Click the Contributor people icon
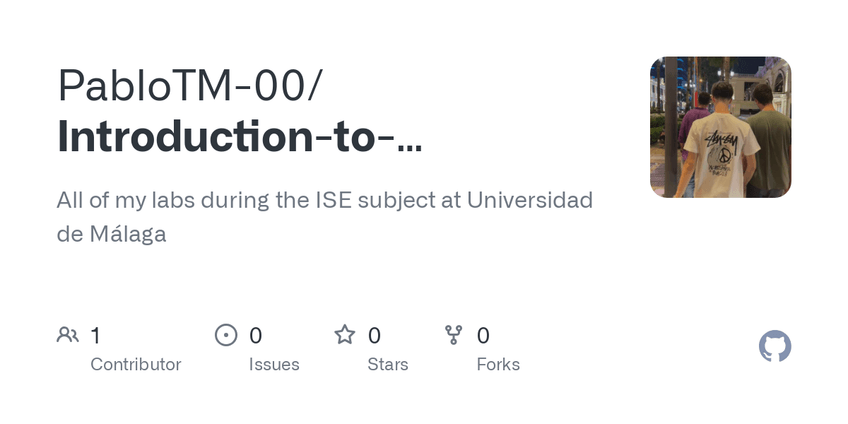Screen dimensions: 848x424 [68, 335]
